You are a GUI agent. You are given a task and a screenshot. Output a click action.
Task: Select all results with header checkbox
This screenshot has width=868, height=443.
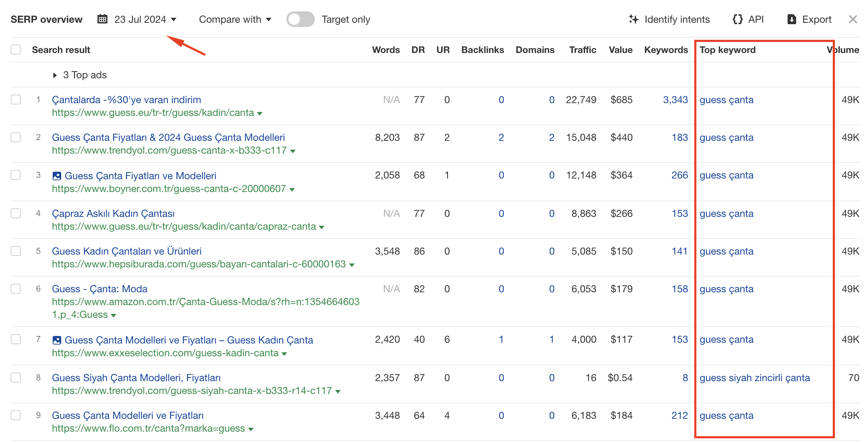click(x=16, y=50)
